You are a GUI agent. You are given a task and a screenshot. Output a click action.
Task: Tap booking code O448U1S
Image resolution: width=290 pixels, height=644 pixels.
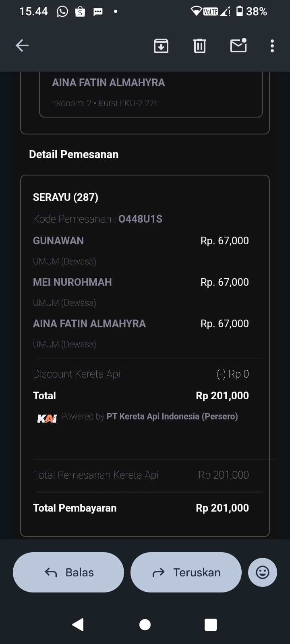pos(140,219)
